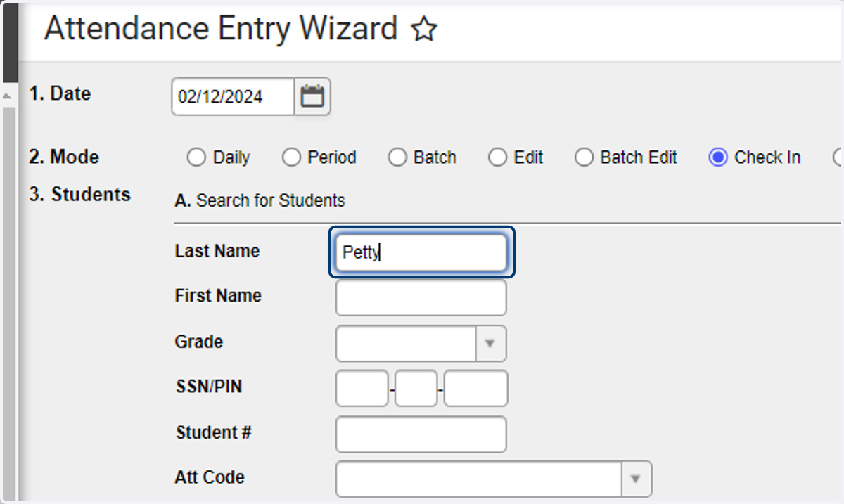
Task: Click the 'Attendance Entry Wizard' page title
Action: point(221,29)
